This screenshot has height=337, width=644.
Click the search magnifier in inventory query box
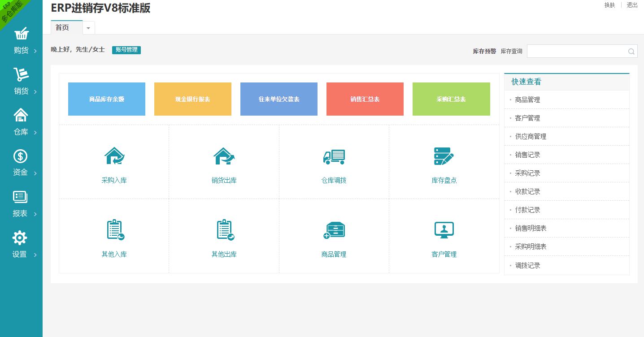coord(631,52)
